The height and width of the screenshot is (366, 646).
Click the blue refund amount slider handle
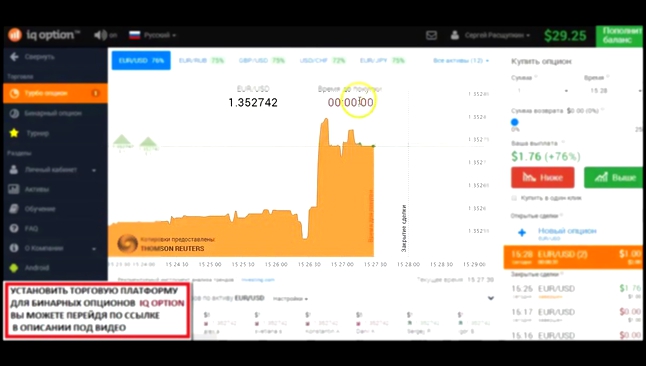(515, 122)
